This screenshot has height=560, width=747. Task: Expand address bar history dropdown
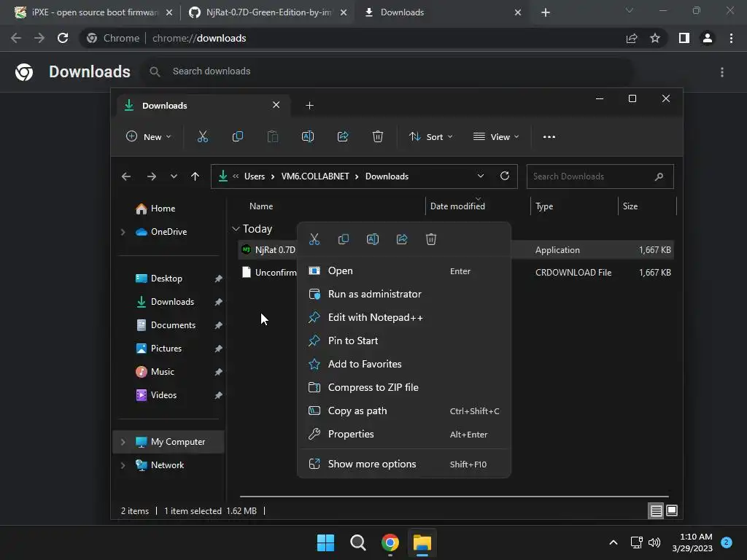(481, 176)
